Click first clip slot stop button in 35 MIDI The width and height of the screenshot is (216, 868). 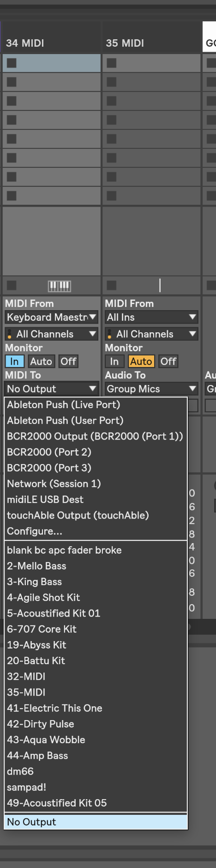112,63
